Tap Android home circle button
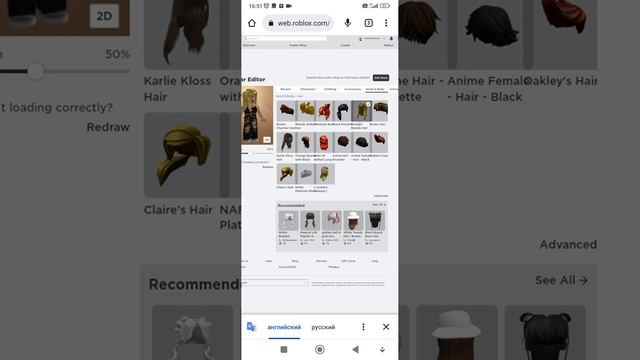The height and width of the screenshot is (360, 640). point(320,349)
